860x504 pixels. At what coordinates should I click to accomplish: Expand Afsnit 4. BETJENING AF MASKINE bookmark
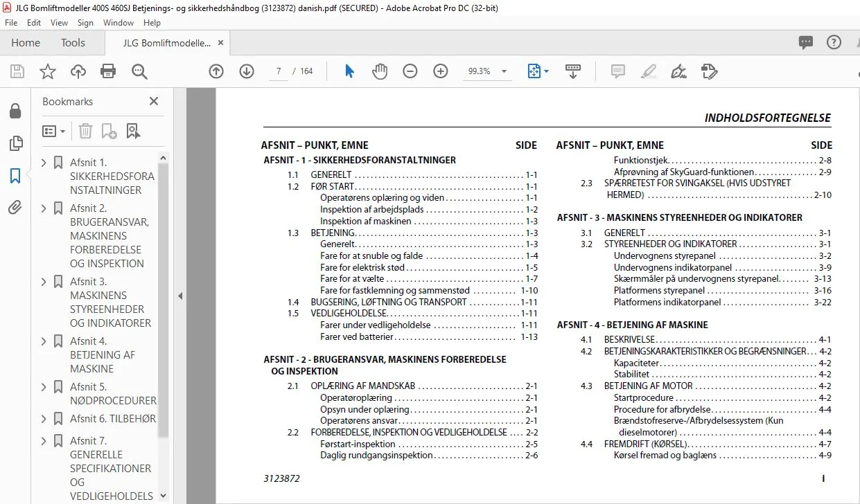point(44,341)
